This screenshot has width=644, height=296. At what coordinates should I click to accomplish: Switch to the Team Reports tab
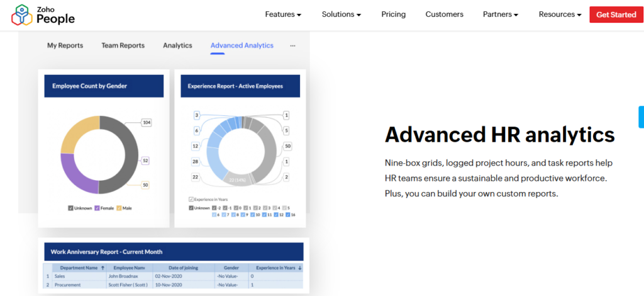123,45
